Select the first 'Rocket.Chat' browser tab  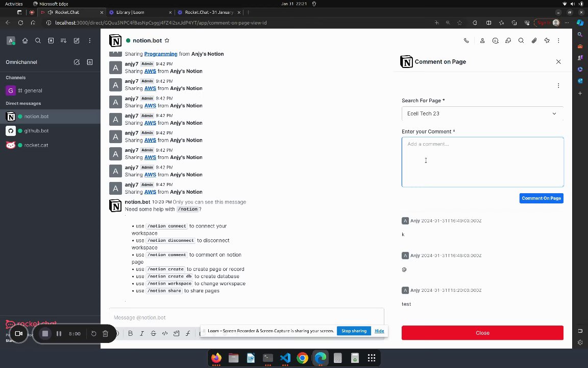coord(71,12)
